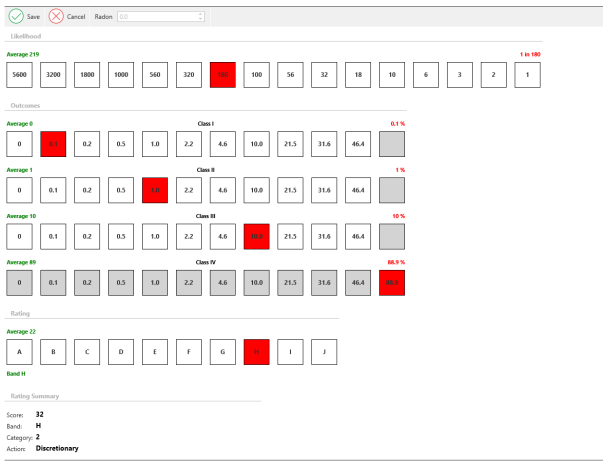
Task: Choose 0 in the Class III row
Action: (x=20, y=236)
